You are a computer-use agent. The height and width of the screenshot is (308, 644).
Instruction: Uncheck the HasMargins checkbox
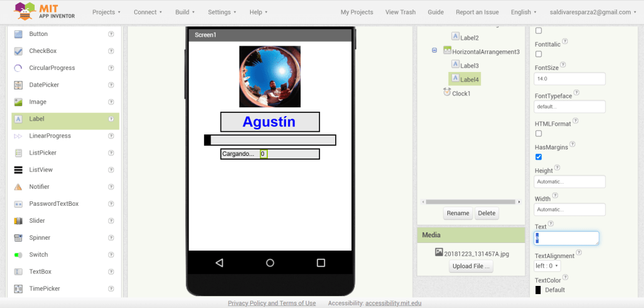[538, 157]
